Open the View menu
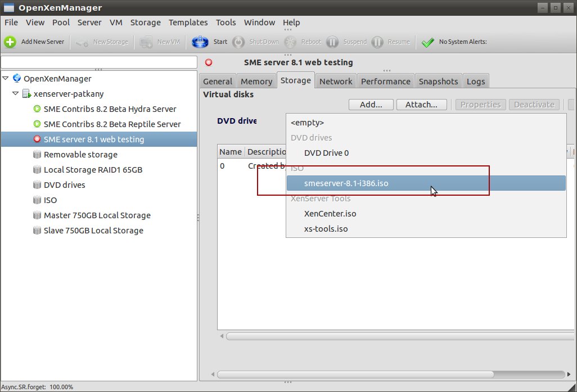This screenshot has height=392, width=577. (x=35, y=22)
